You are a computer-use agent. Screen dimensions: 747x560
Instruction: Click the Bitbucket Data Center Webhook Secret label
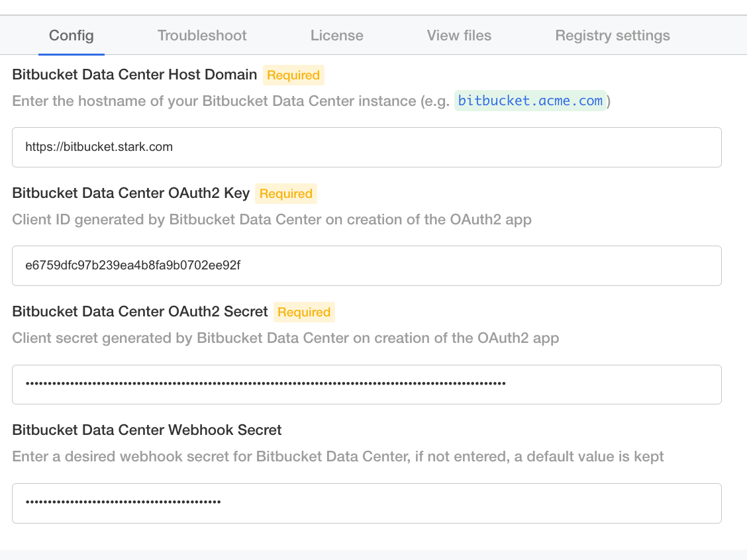point(147,430)
